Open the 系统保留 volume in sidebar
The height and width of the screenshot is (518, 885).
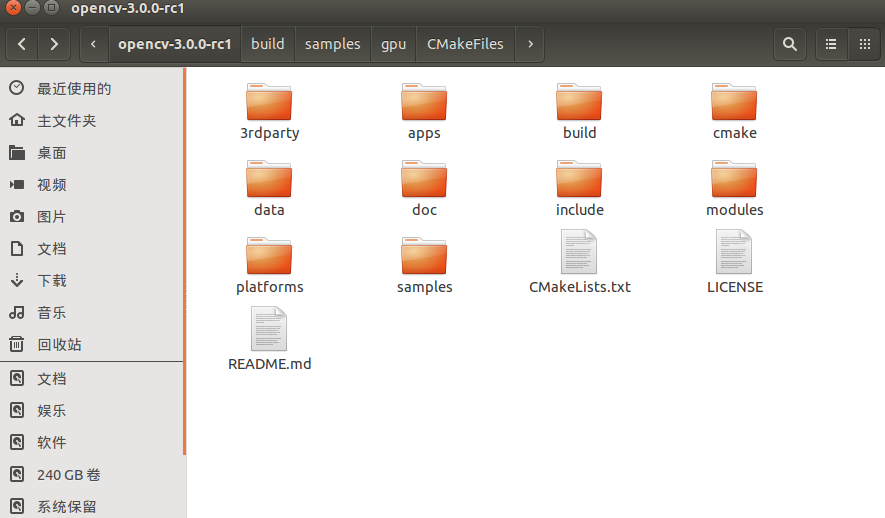tap(91, 506)
